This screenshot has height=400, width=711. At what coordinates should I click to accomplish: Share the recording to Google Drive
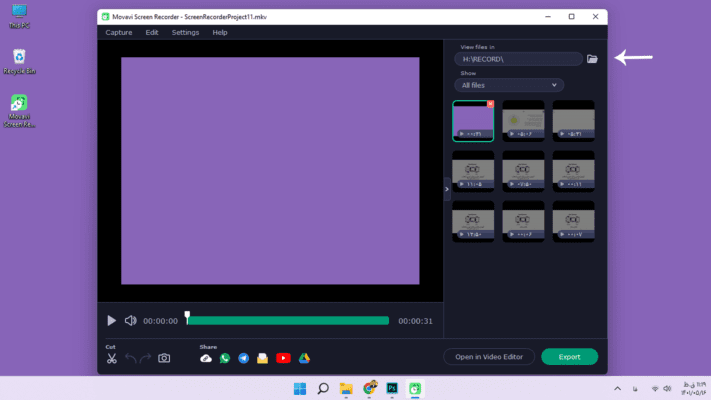point(303,358)
